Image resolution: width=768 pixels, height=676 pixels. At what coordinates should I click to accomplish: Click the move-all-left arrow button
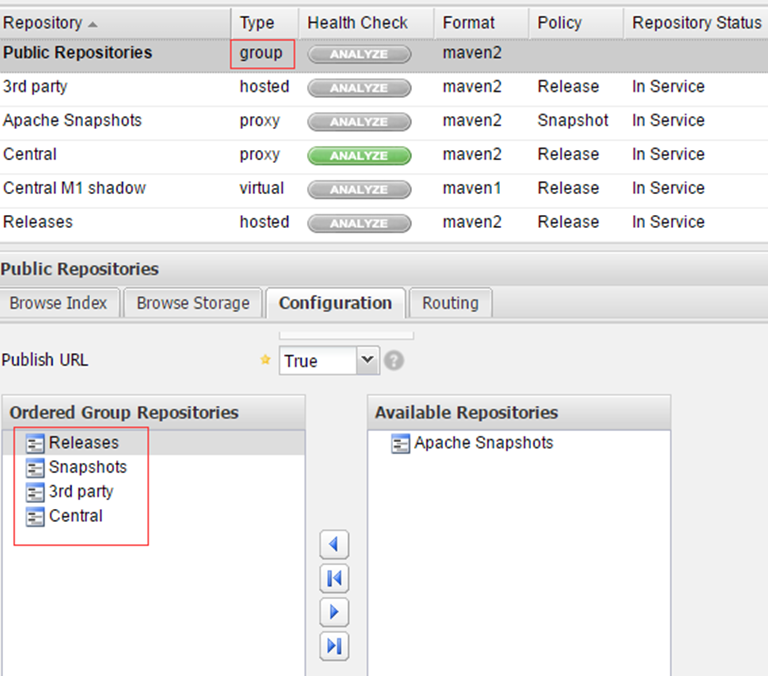[334, 579]
